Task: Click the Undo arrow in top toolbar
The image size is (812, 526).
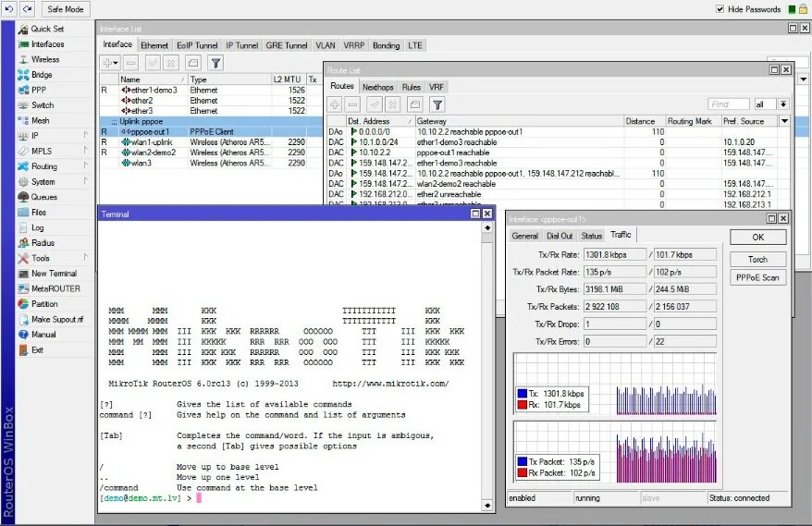Action: pos(9,9)
